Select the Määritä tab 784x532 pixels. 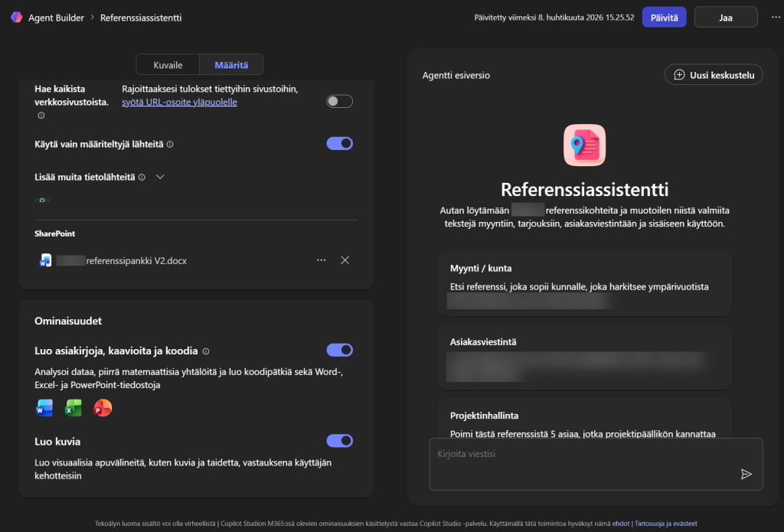[x=231, y=65]
